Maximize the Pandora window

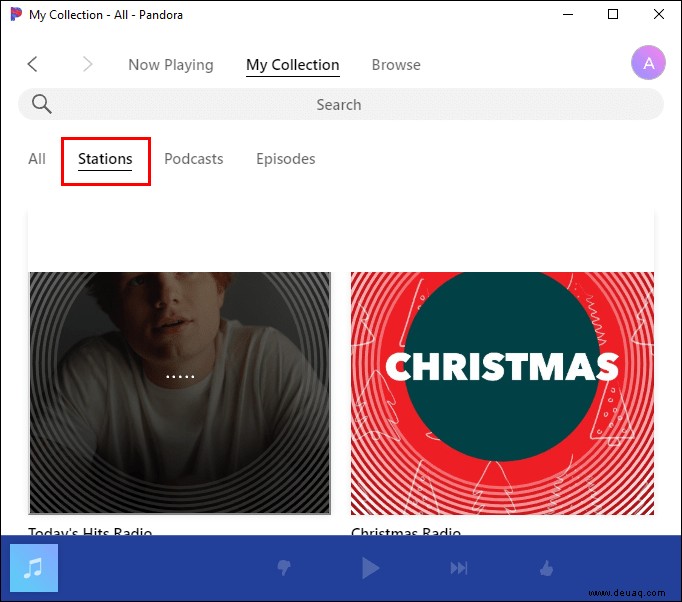(x=613, y=14)
